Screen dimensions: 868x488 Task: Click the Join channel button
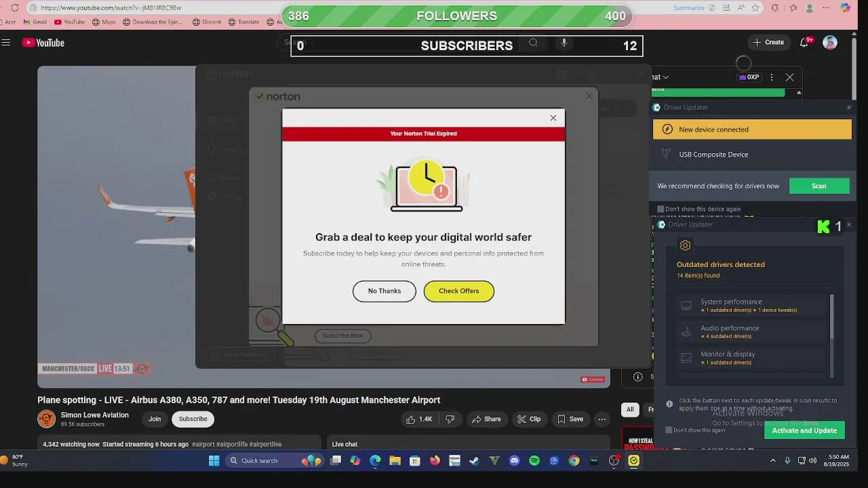155,419
